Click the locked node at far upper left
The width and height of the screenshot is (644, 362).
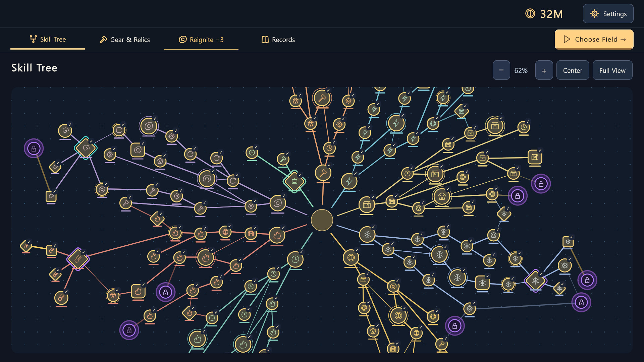[34, 148]
